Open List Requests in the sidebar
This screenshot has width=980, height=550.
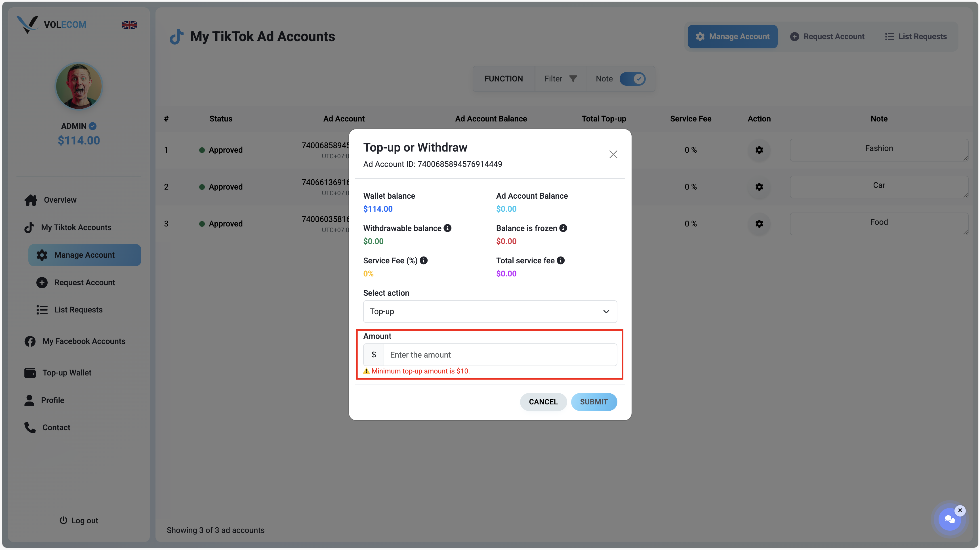click(78, 310)
